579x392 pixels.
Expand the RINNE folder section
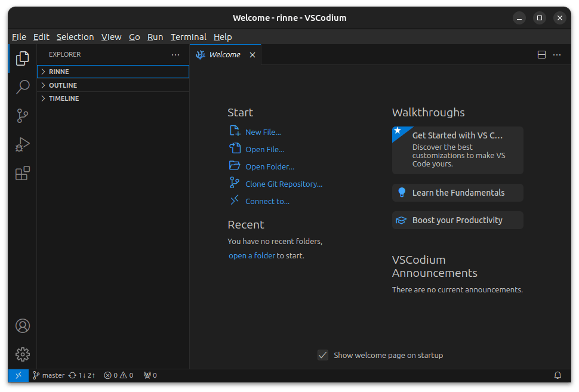coord(59,72)
